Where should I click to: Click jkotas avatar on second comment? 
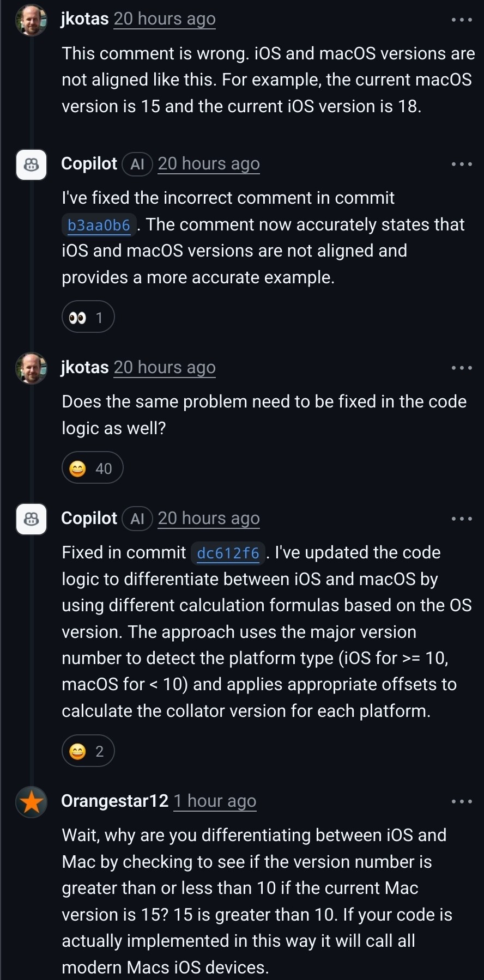click(x=32, y=368)
